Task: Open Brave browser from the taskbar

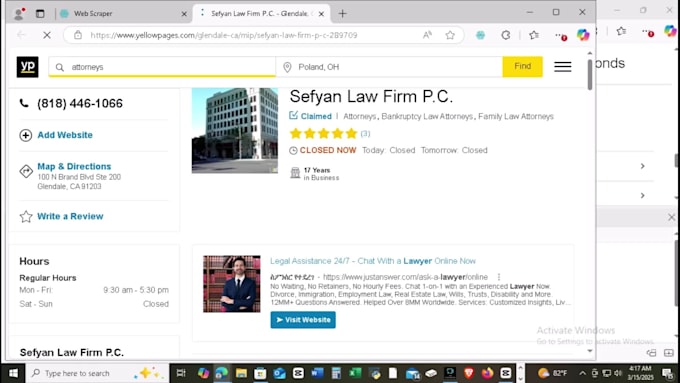Action: (x=469, y=373)
